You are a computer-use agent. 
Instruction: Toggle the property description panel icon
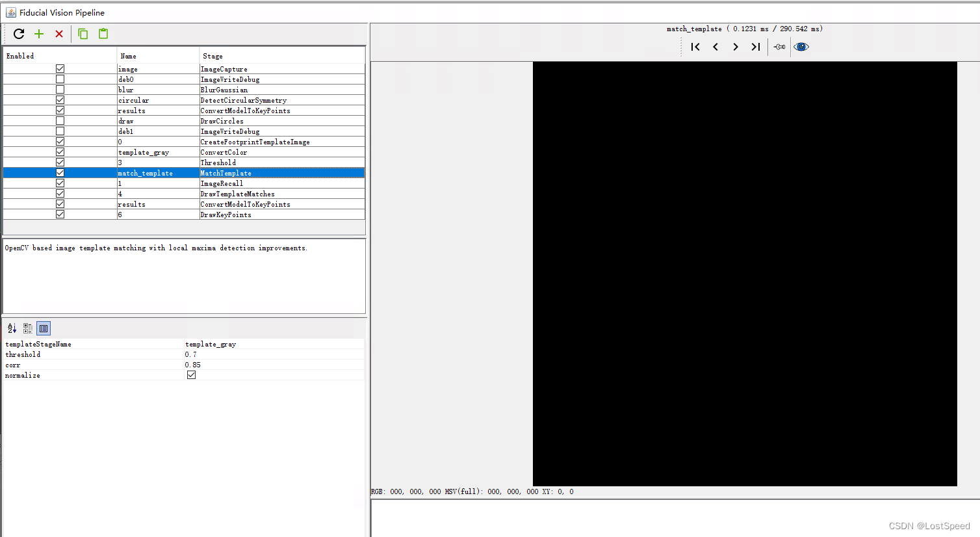(44, 328)
